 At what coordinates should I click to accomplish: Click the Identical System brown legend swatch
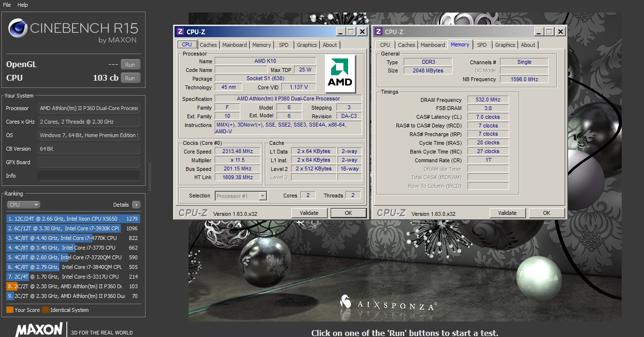tap(45, 310)
